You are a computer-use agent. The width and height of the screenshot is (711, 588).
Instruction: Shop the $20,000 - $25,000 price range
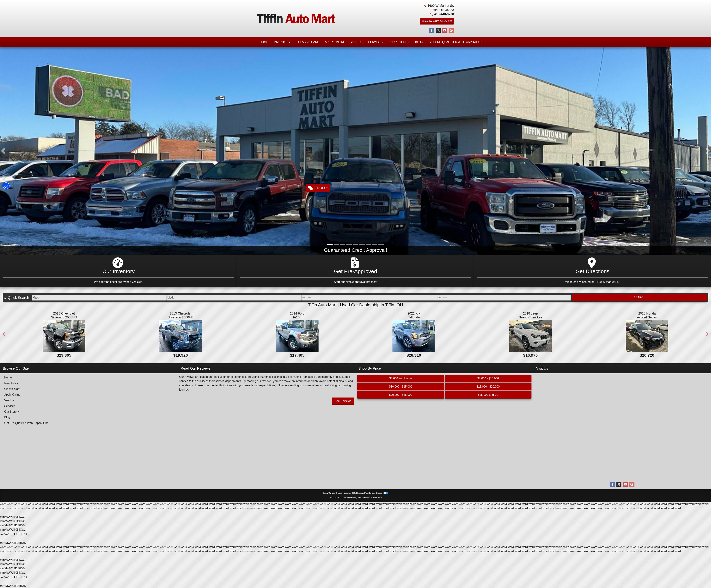pyautogui.click(x=400, y=395)
